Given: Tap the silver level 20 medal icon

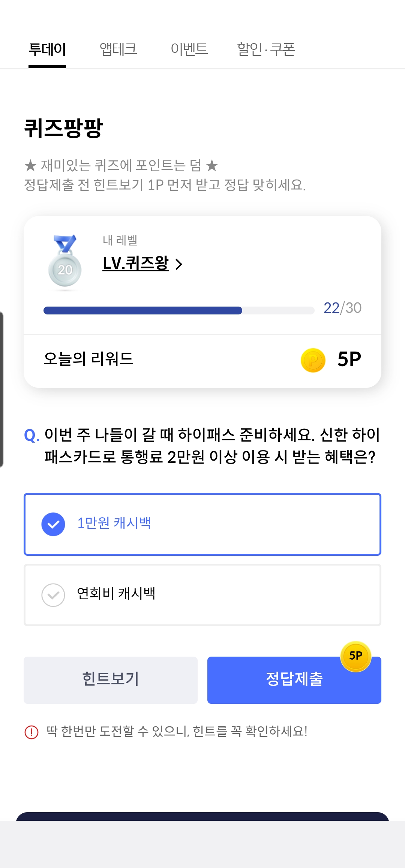Looking at the screenshot, I should point(65,261).
